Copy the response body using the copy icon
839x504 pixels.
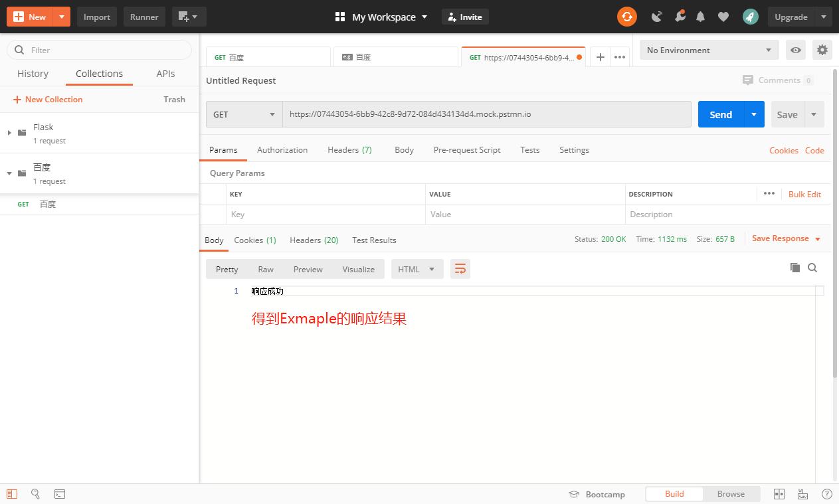point(795,268)
